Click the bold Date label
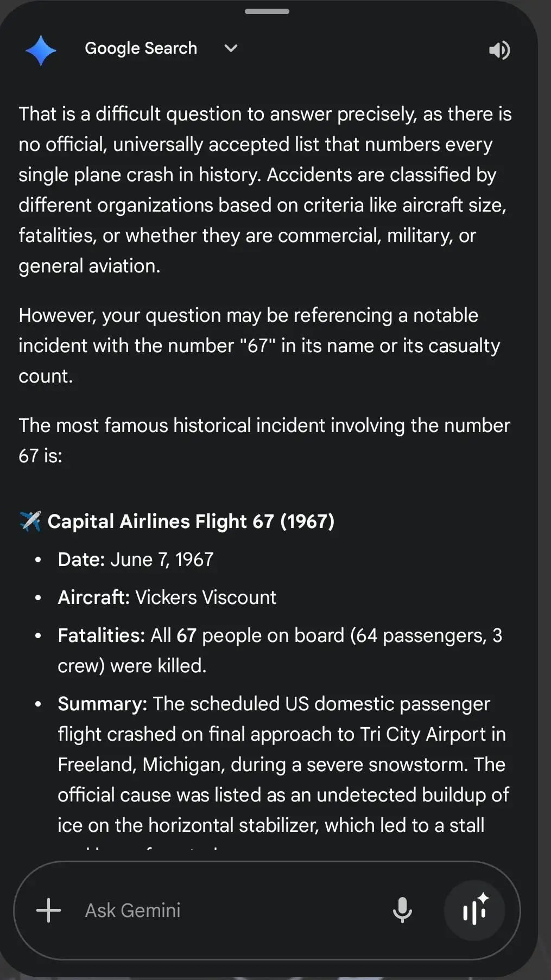The width and height of the screenshot is (551, 980). pyautogui.click(x=81, y=559)
